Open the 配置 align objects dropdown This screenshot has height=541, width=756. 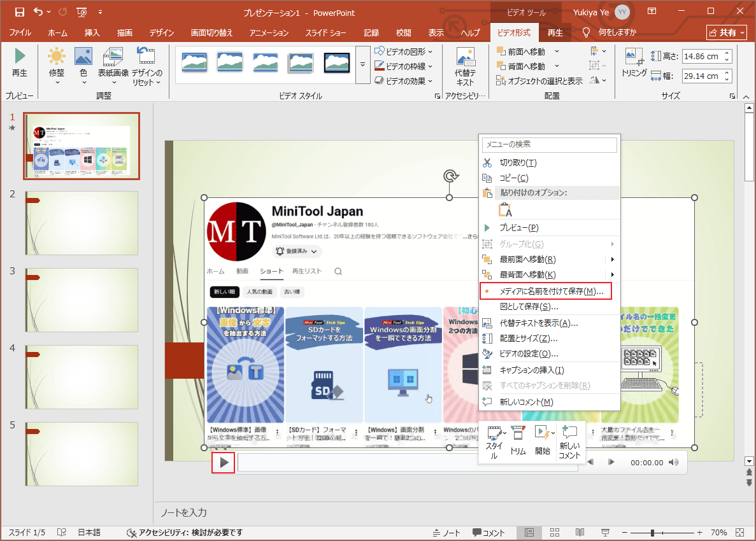[x=598, y=51]
